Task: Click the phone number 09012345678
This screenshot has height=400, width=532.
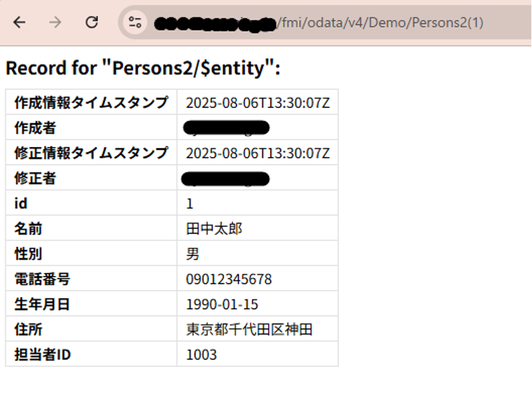Action: pos(228,279)
